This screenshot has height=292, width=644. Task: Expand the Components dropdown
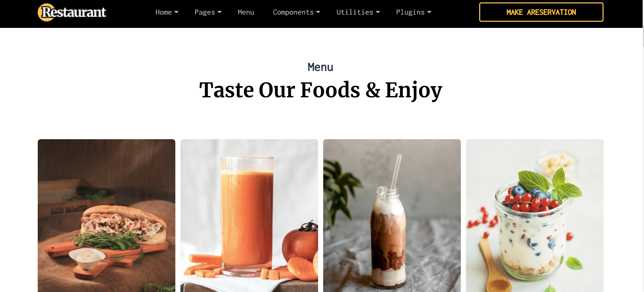point(296,12)
